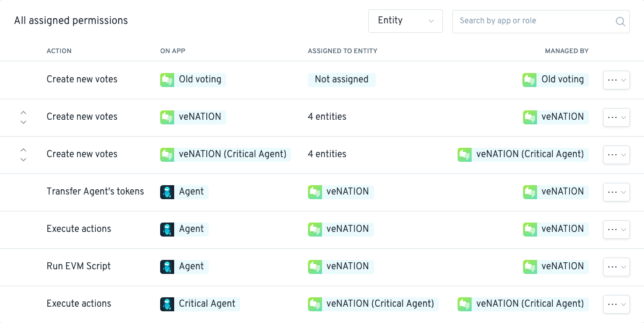This screenshot has height=323, width=644.
Task: Expand the veNATION Create new votes row
Action: pos(23,117)
